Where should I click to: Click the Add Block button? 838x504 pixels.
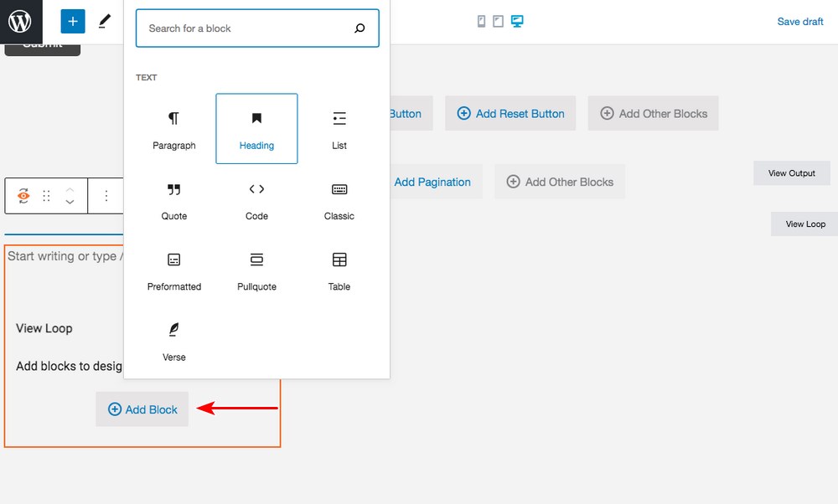142,409
